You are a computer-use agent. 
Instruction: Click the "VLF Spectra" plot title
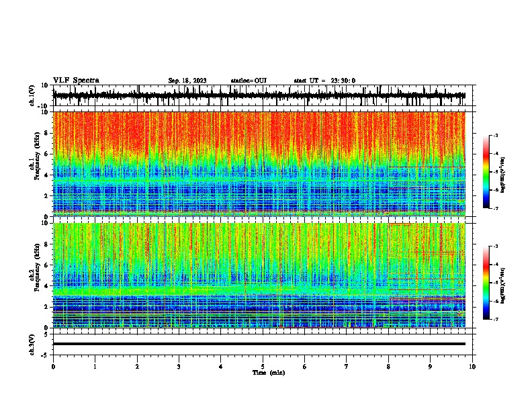[x=76, y=81]
